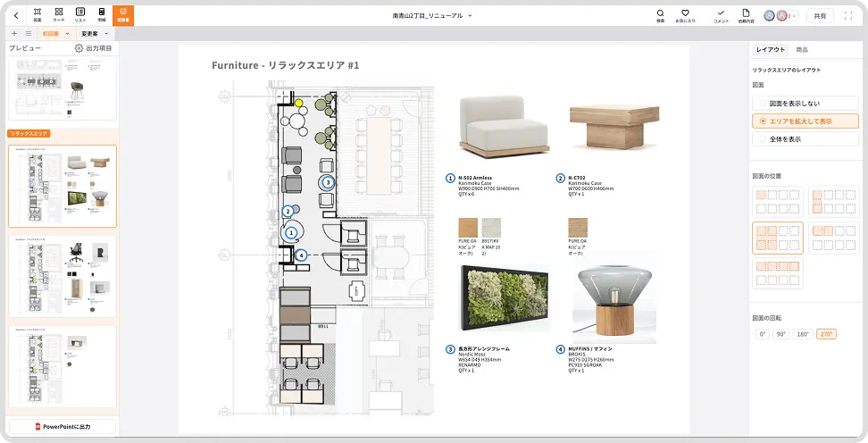Expand the project name dropdown
This screenshot has width=868, height=443.
[471, 15]
